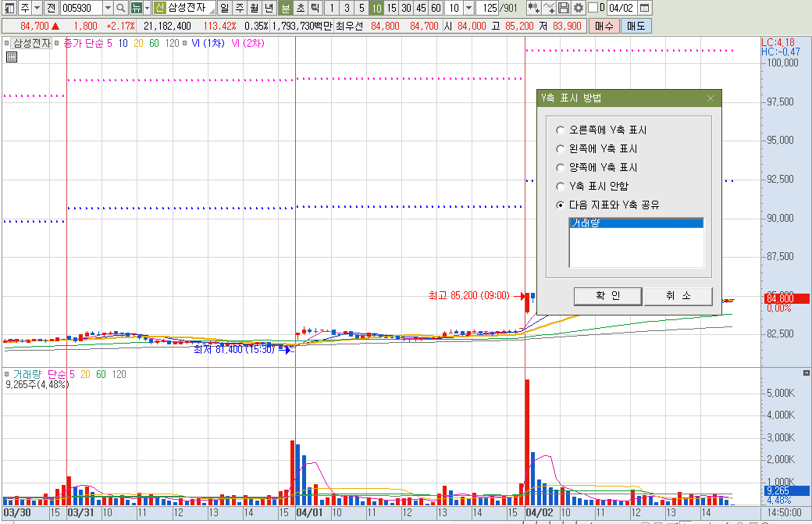
Task: Set interval to 3 minutes
Action: (x=347, y=8)
